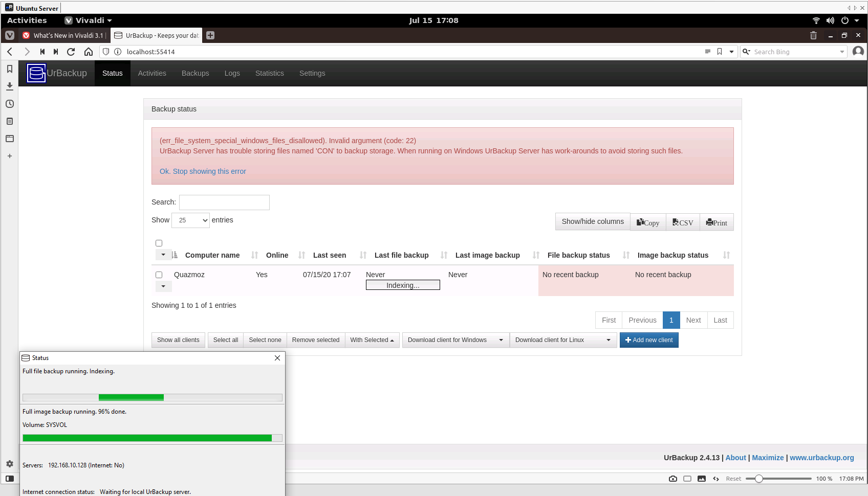Switch to What's New in Vivaldi tab
The image size is (868, 496).
tap(64, 35)
